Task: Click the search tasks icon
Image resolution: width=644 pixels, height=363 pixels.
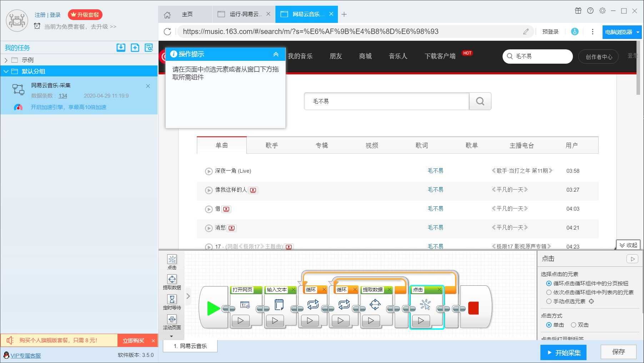Action: pyautogui.click(x=149, y=48)
